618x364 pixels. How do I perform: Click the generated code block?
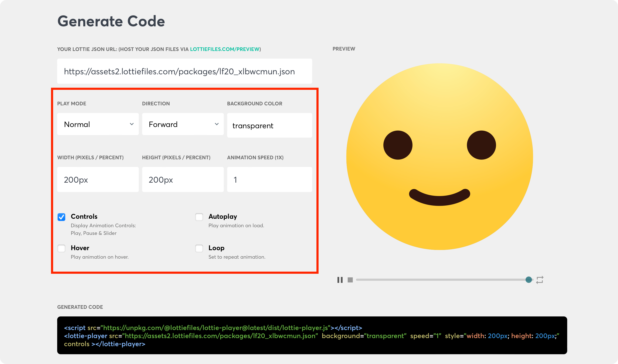pyautogui.click(x=312, y=335)
